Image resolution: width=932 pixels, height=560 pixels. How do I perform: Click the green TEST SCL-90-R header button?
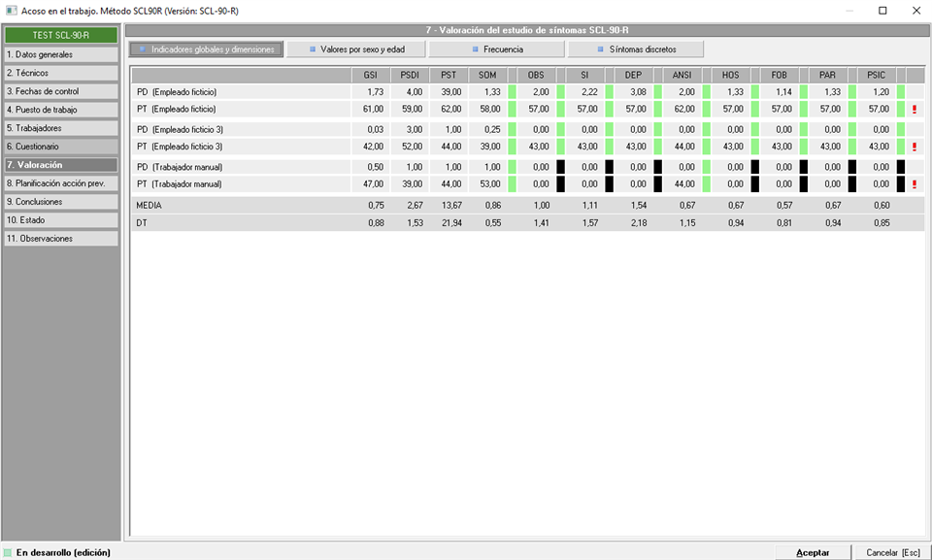(x=61, y=36)
